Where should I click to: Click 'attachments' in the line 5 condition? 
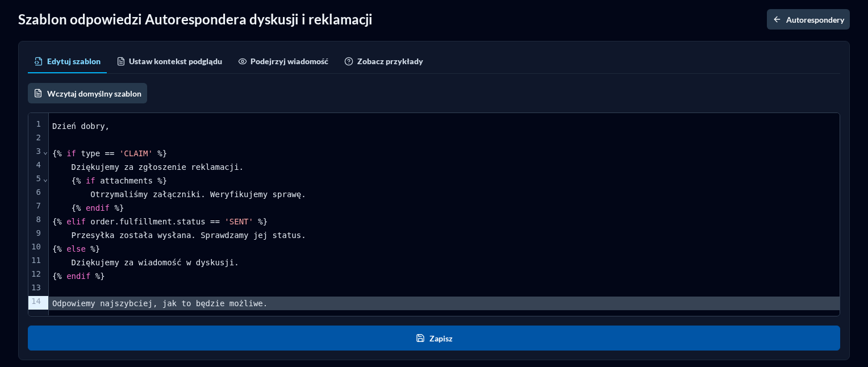click(x=126, y=181)
